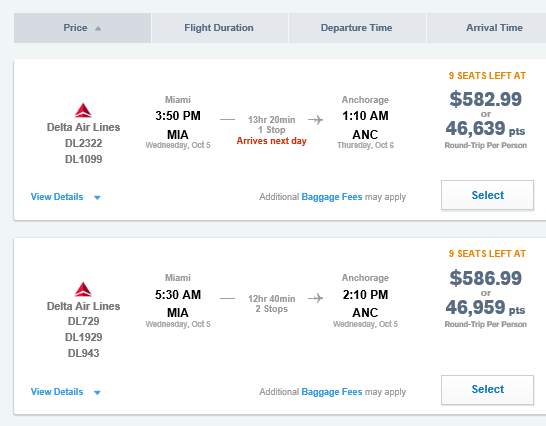Expand View Details for the $582.99 flight
546x426 pixels.
[57, 197]
